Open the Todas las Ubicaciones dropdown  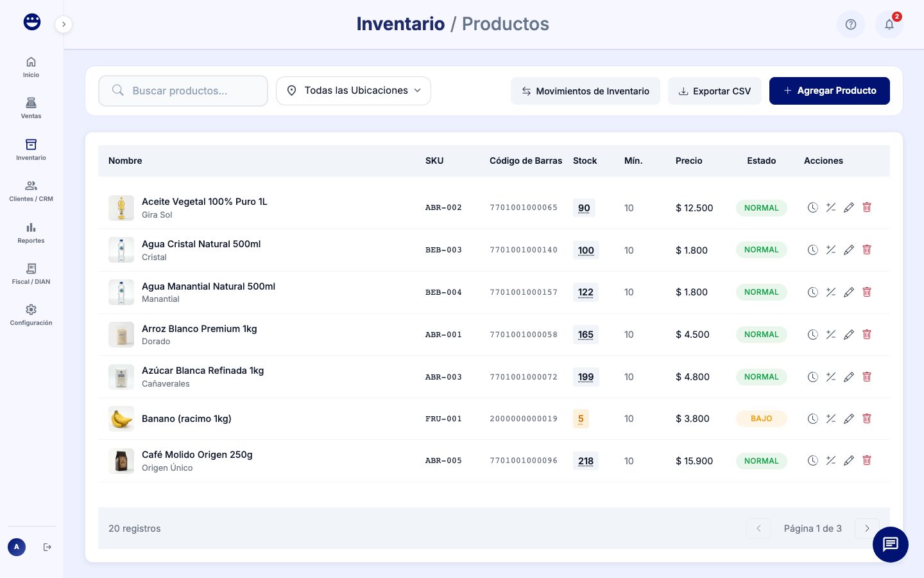coord(354,91)
